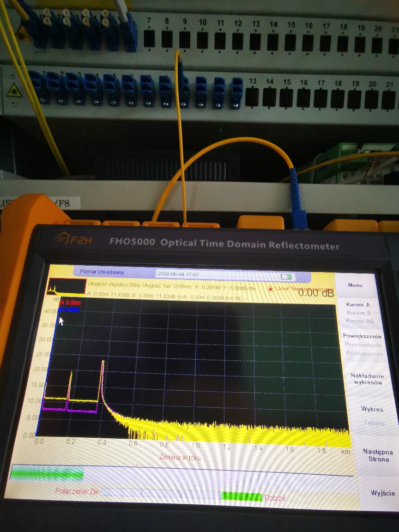This screenshot has height=532, width=399.
Task: Click the blue B cursor marker label
Action: pyautogui.click(x=69, y=310)
